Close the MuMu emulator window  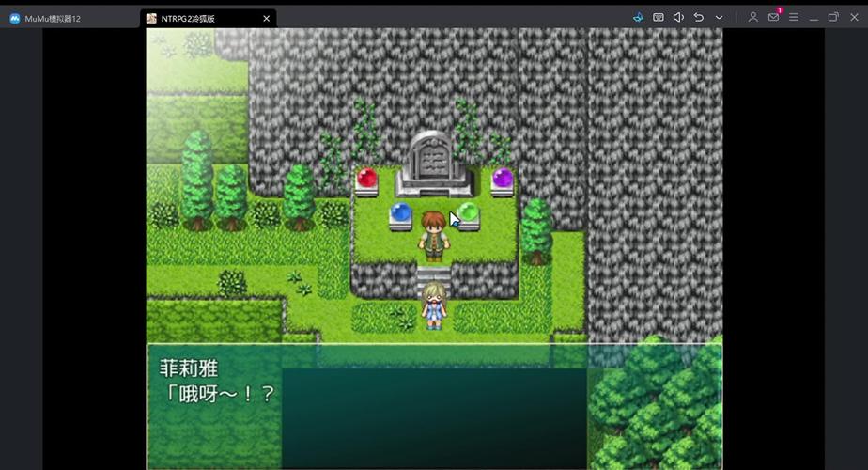click(x=854, y=17)
